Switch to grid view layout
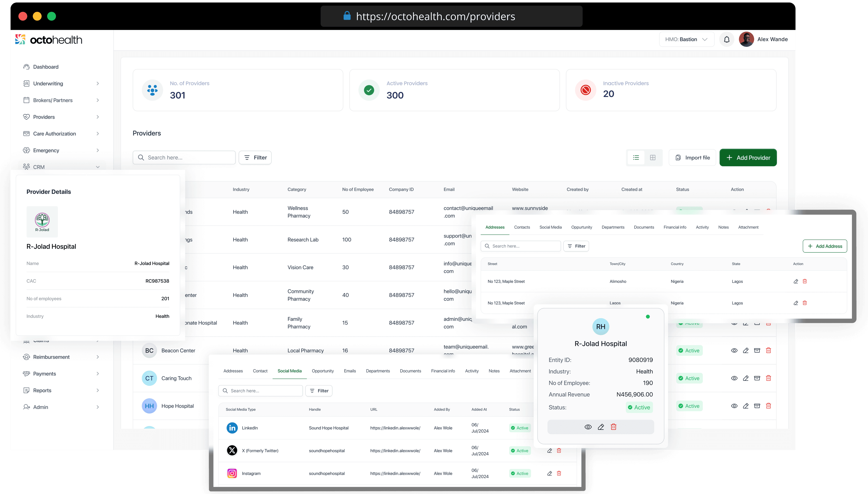The image size is (868, 494). [x=653, y=157]
